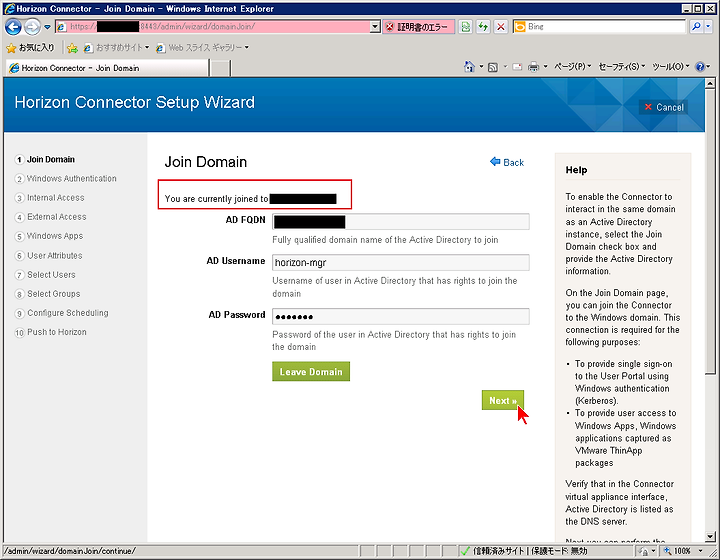Click the browser Forward arrow button
Screen dimensions: 720x560
[x=32, y=27]
